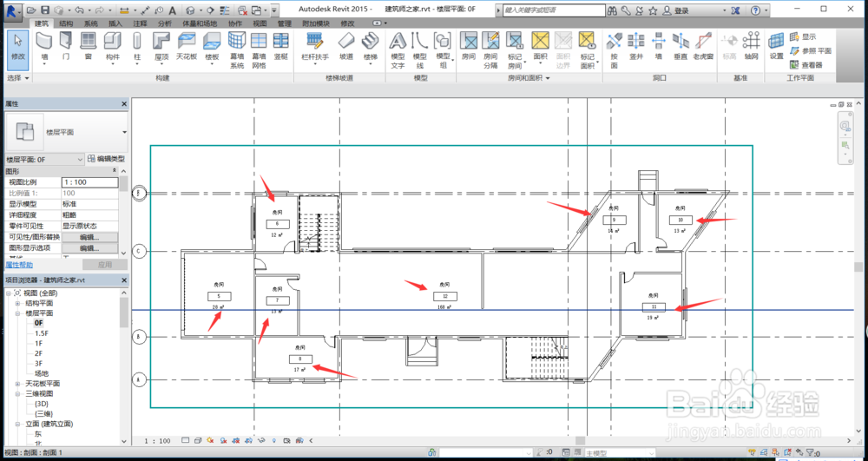Open the 属性帮助 link
Image resolution: width=868 pixels, height=461 pixels.
tap(19, 265)
